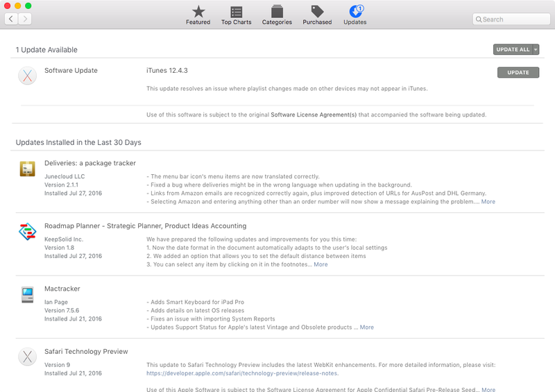Viewport: 555px width, 392px height.
Task: Expand More for Deliveries release notes
Action: pos(488,202)
